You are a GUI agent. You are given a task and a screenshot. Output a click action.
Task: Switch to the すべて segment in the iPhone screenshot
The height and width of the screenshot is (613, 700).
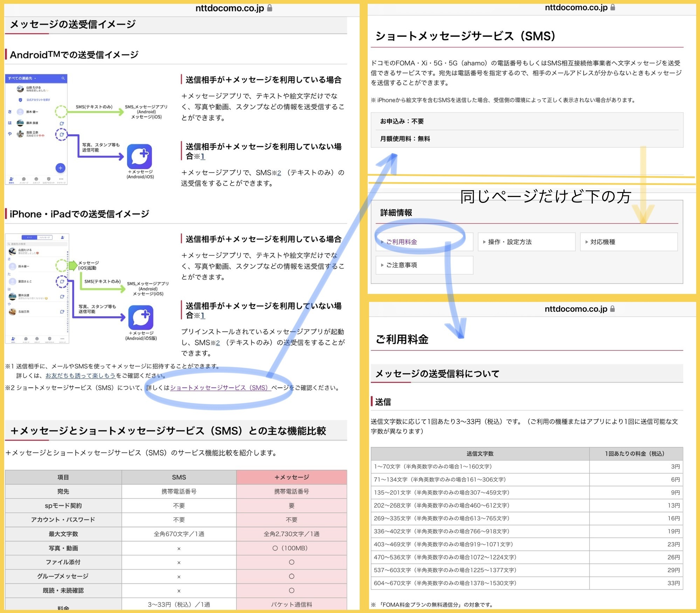click(29, 237)
